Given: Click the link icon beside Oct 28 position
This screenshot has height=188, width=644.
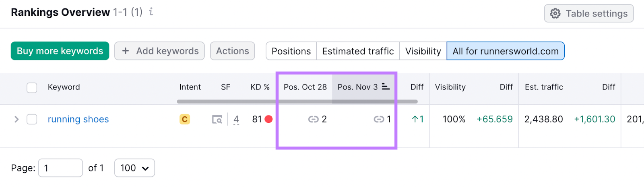Looking at the screenshot, I should point(313,119).
